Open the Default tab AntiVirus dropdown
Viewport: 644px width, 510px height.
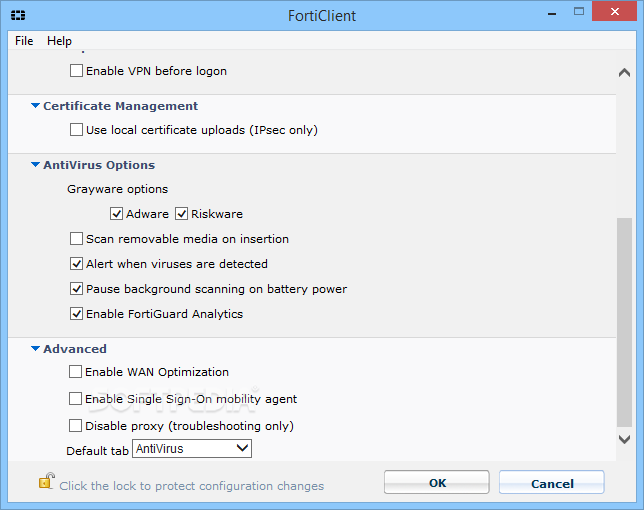pos(192,448)
